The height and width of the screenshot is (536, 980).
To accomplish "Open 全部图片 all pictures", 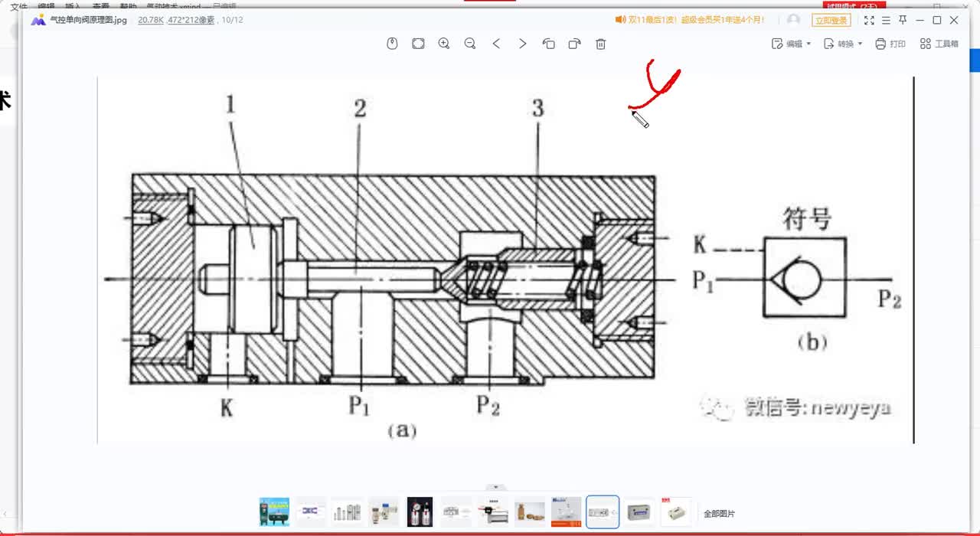I will [720, 514].
